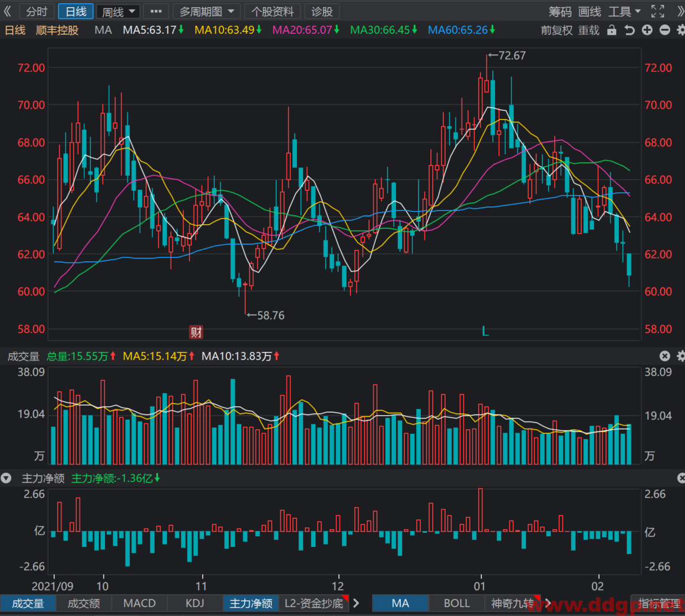The height and width of the screenshot is (616, 685).
Task: Open volume panel settings gear
Action: [x=681, y=356]
